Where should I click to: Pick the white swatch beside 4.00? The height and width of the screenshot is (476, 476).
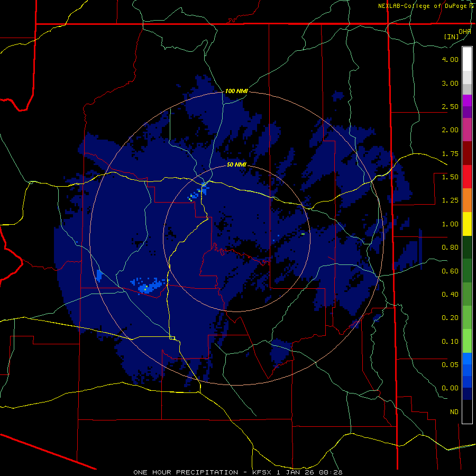(x=467, y=59)
